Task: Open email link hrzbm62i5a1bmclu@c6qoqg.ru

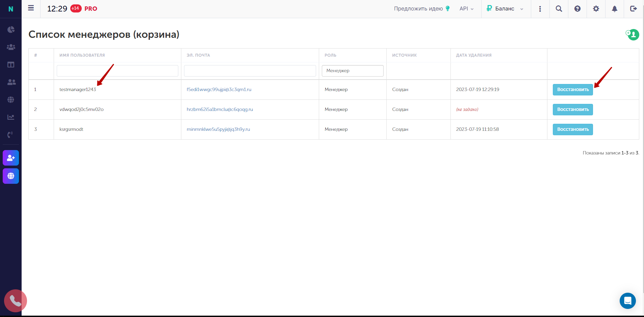Action: pos(220,110)
